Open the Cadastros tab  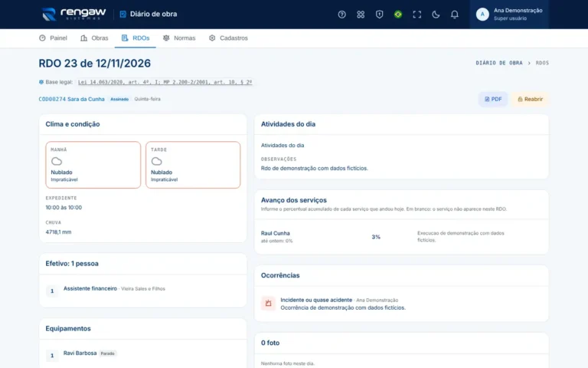[x=228, y=38]
